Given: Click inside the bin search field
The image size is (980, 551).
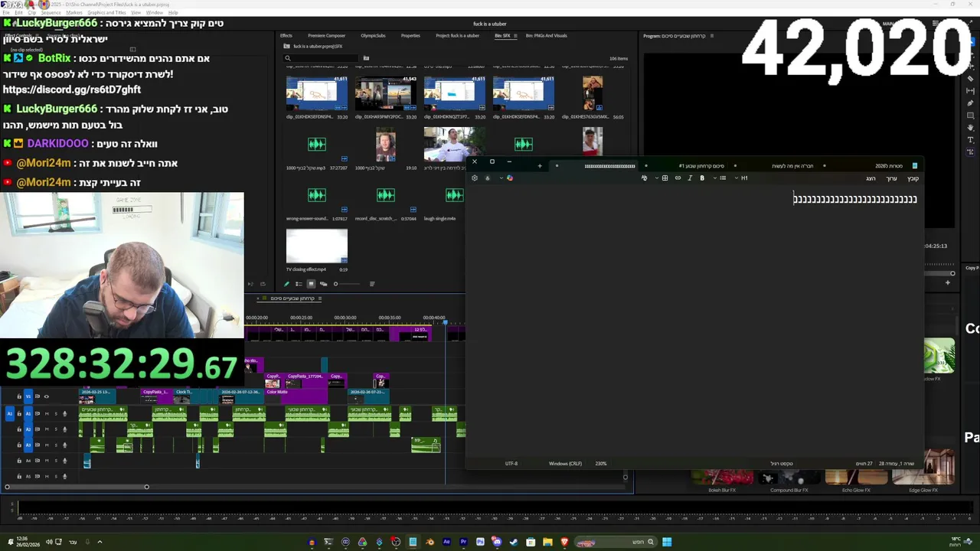Looking at the screenshot, I should tap(321, 58).
